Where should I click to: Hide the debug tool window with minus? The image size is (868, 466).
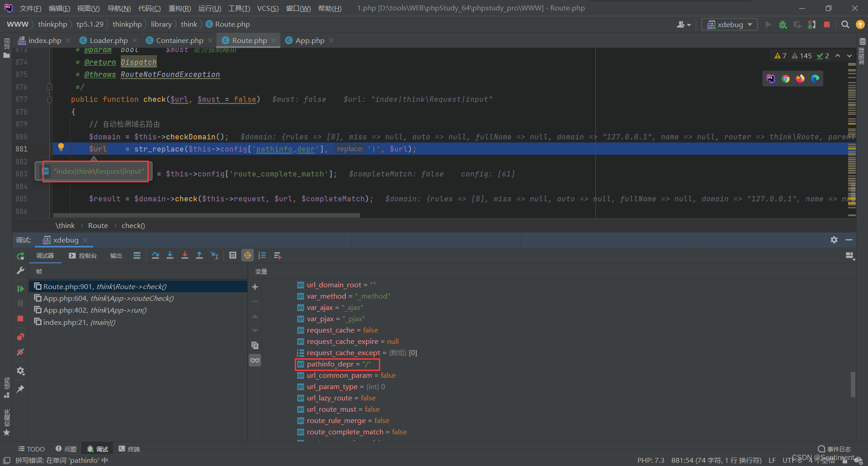(x=849, y=240)
